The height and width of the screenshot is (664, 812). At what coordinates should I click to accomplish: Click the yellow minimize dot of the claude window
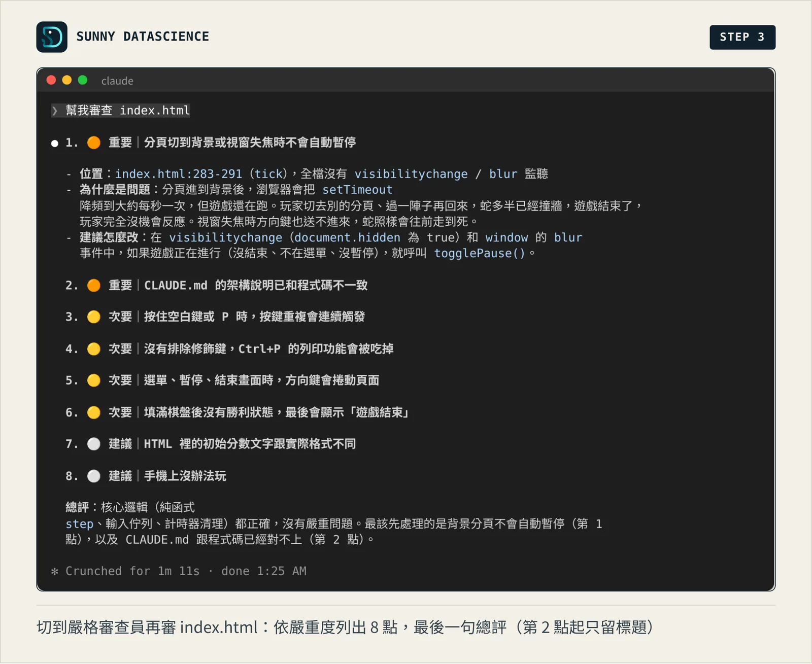67,80
